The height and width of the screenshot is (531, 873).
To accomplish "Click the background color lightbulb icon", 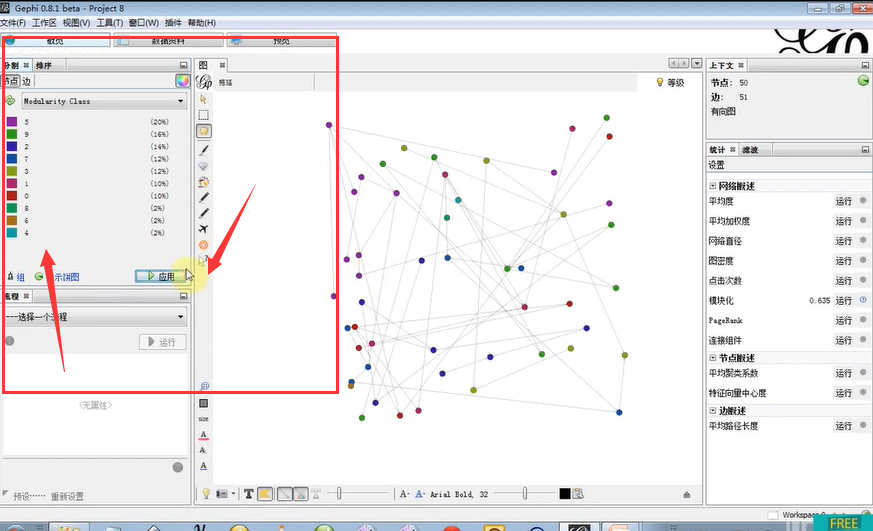I will coord(206,494).
